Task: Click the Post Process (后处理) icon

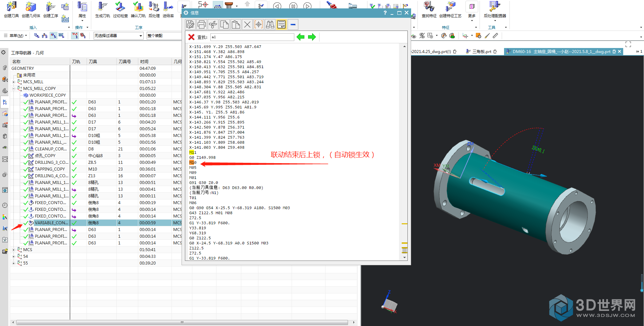Action: [154, 7]
